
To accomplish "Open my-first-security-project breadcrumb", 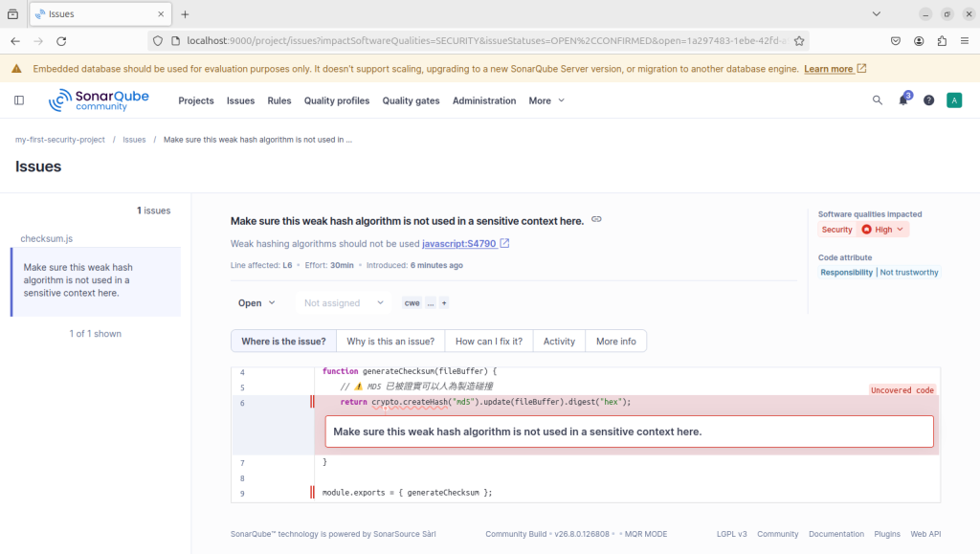I will (60, 140).
